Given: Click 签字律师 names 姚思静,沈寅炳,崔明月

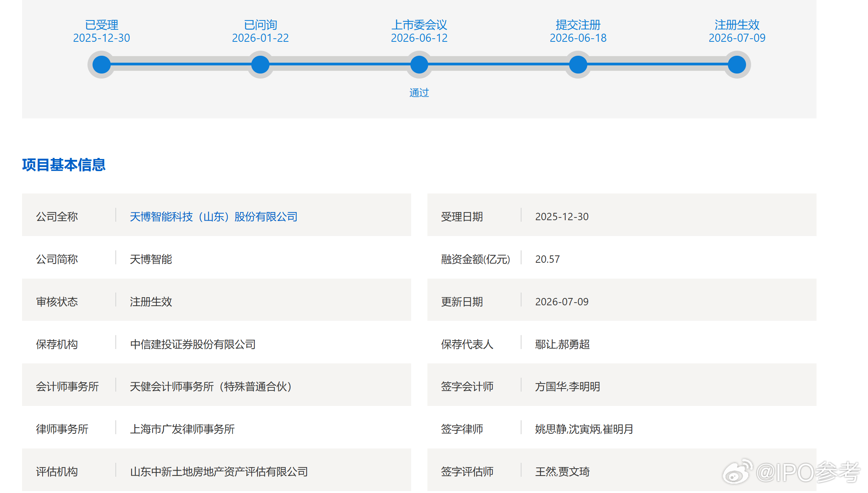Looking at the screenshot, I should 584,429.
